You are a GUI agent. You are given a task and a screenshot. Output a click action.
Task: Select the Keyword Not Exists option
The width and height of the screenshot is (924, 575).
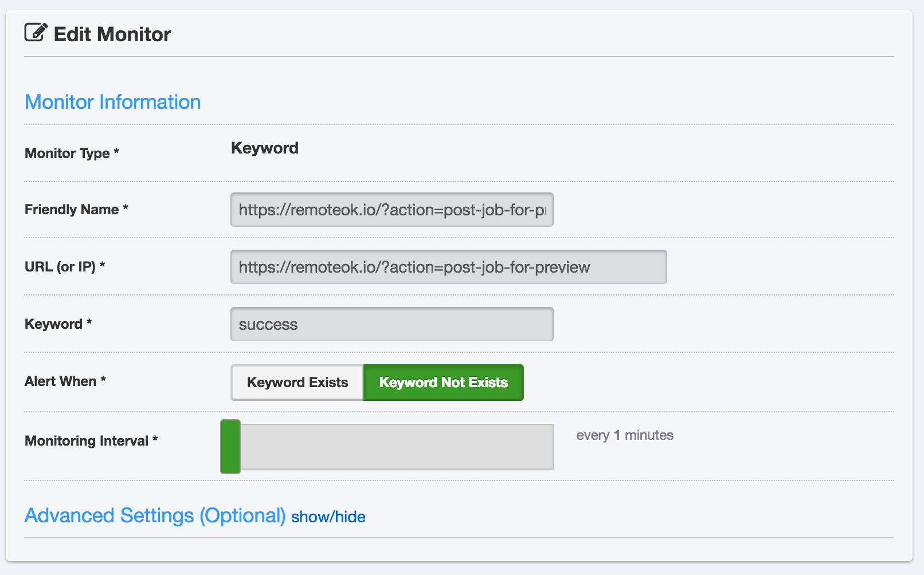point(443,383)
